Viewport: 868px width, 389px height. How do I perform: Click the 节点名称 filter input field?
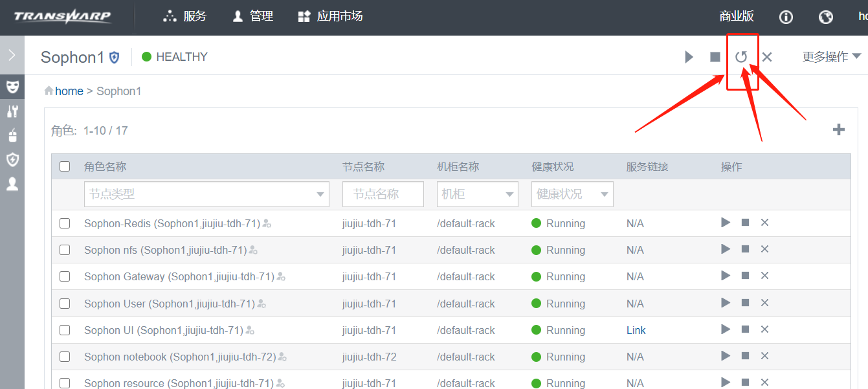coord(383,194)
